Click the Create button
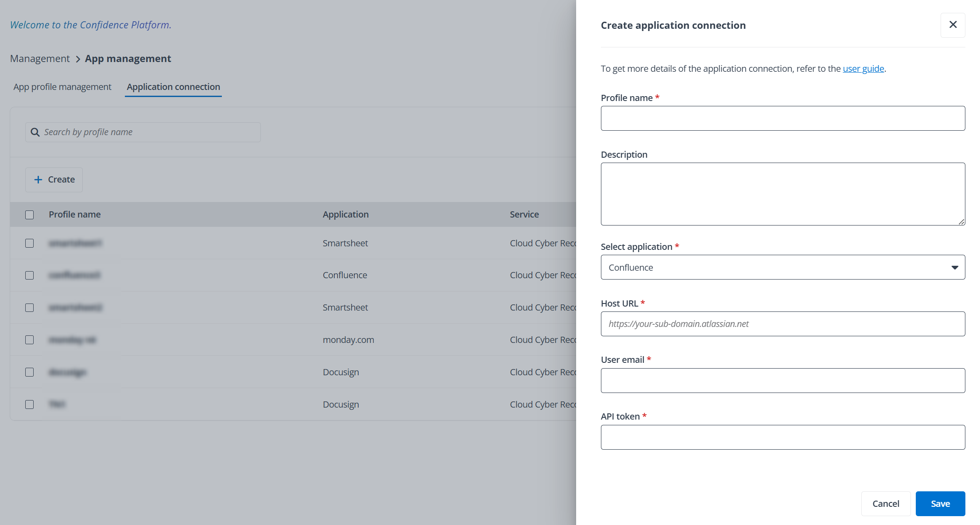The image size is (980, 525). 54,179
